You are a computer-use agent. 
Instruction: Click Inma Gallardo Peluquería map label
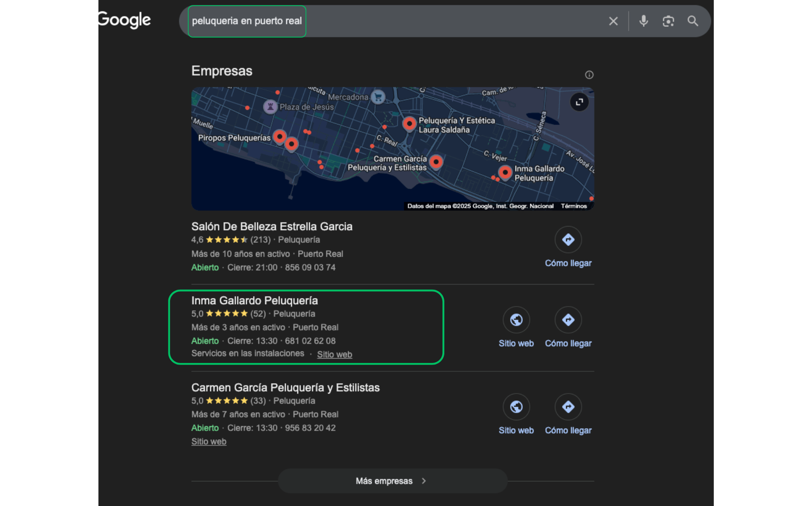(x=539, y=173)
